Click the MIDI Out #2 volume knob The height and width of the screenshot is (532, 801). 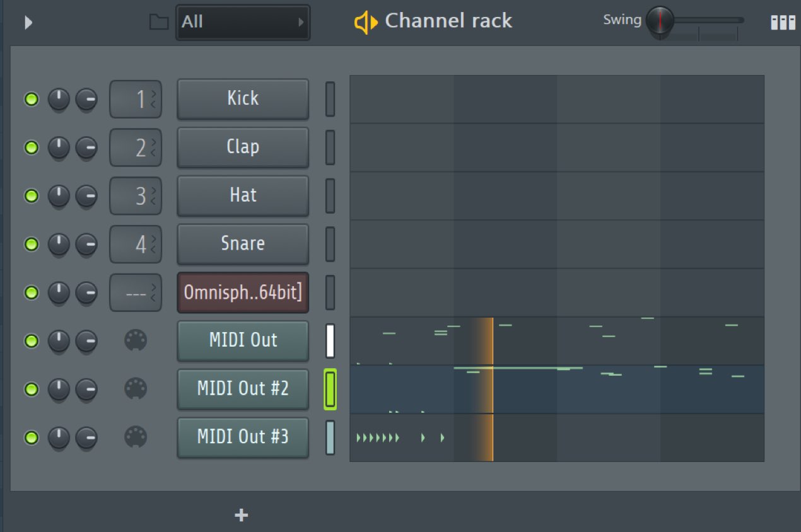86,389
